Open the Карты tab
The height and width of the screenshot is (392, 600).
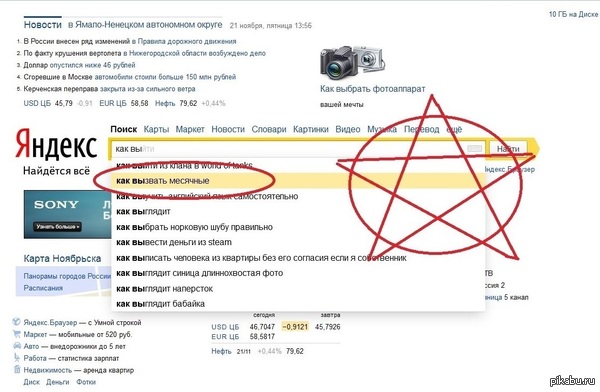(x=156, y=129)
